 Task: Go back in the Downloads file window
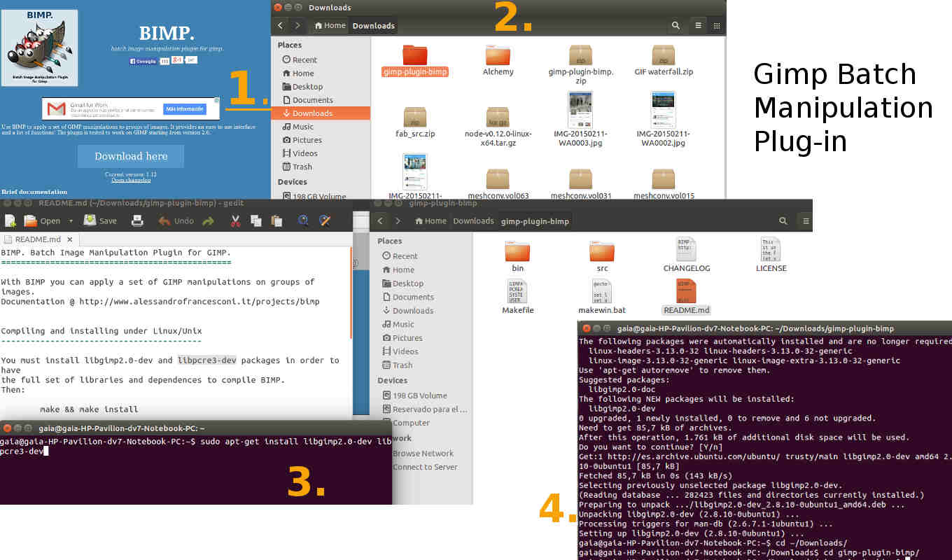[281, 26]
